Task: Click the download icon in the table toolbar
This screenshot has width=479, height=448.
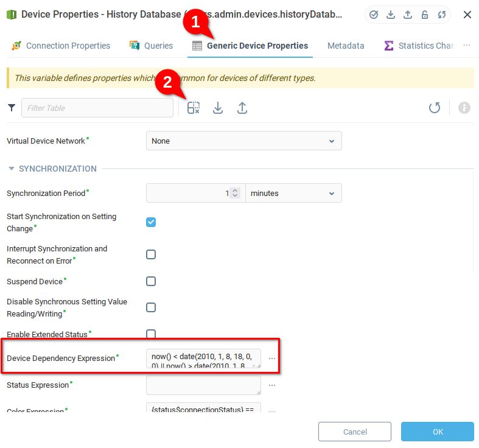Action: point(218,108)
